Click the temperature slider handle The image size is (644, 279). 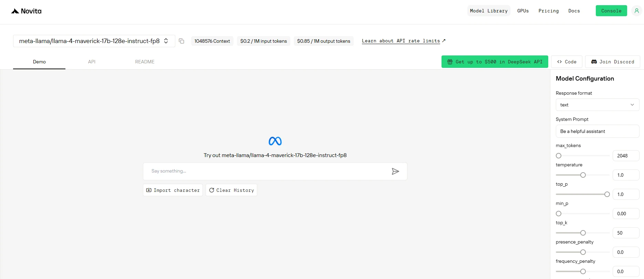583,175
